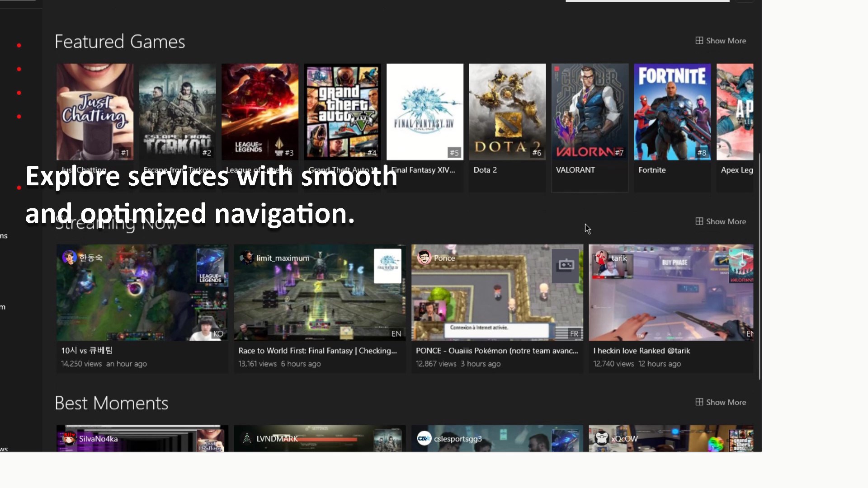Select the League of Legends game cover
868x488 pixels.
coord(260,112)
